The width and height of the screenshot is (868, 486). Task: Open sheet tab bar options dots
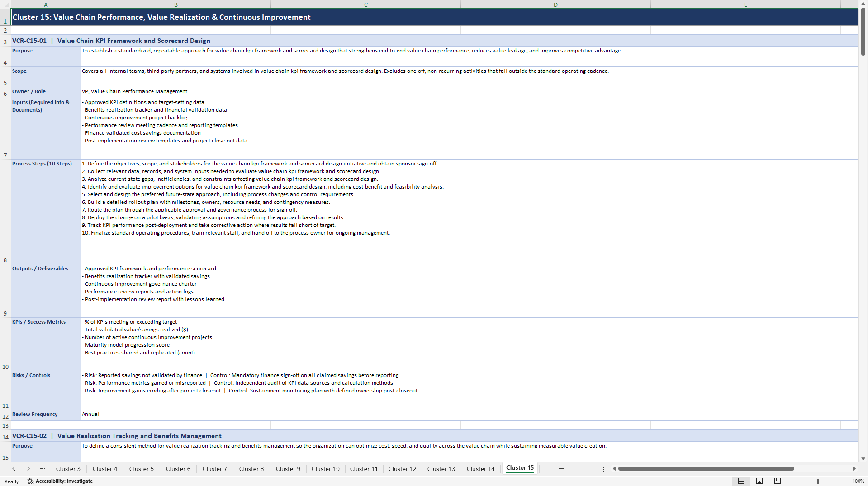tap(603, 469)
